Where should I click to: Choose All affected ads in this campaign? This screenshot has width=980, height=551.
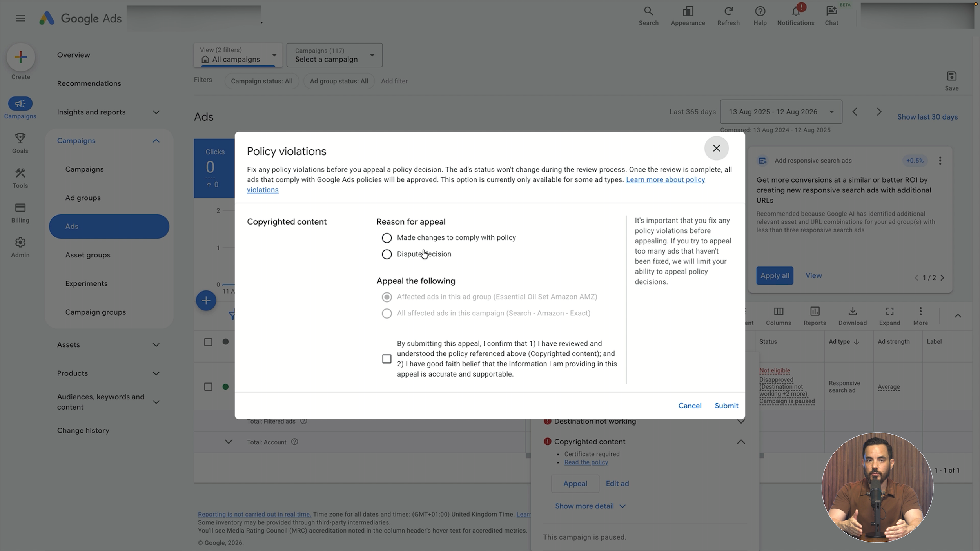pyautogui.click(x=387, y=314)
